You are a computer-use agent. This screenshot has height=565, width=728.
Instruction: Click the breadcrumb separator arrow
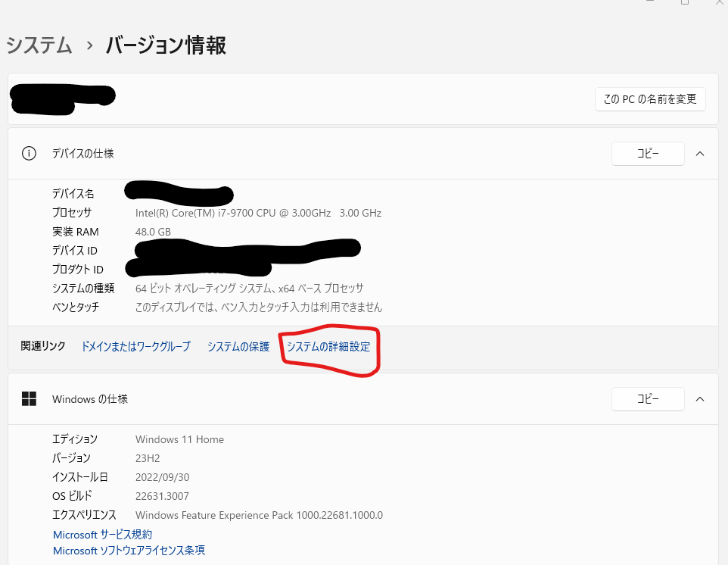click(x=89, y=45)
